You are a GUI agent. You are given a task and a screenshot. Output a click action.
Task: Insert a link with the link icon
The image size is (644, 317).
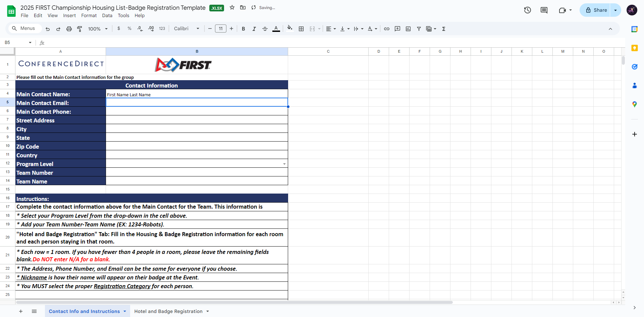point(387,29)
